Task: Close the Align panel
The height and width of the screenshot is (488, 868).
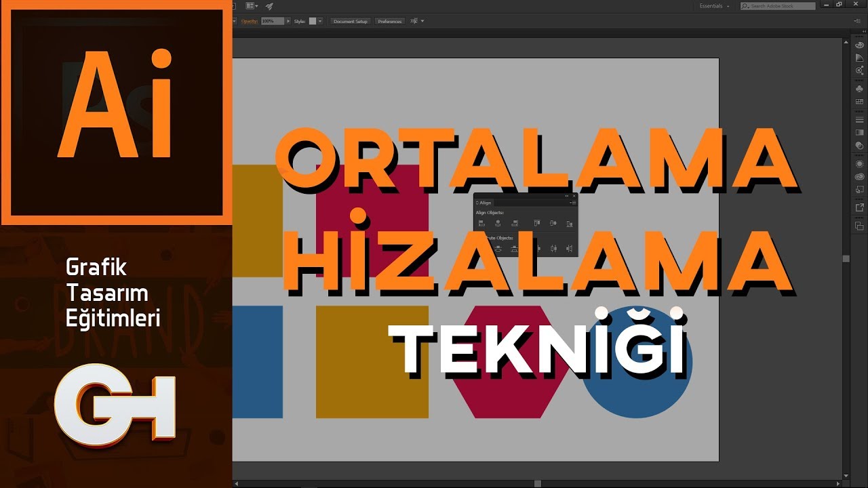Action: (x=574, y=196)
